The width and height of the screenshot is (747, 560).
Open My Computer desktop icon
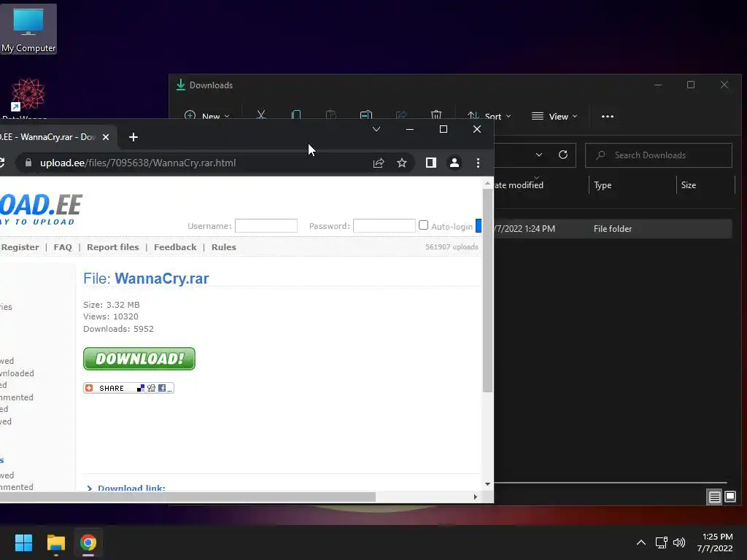click(28, 29)
